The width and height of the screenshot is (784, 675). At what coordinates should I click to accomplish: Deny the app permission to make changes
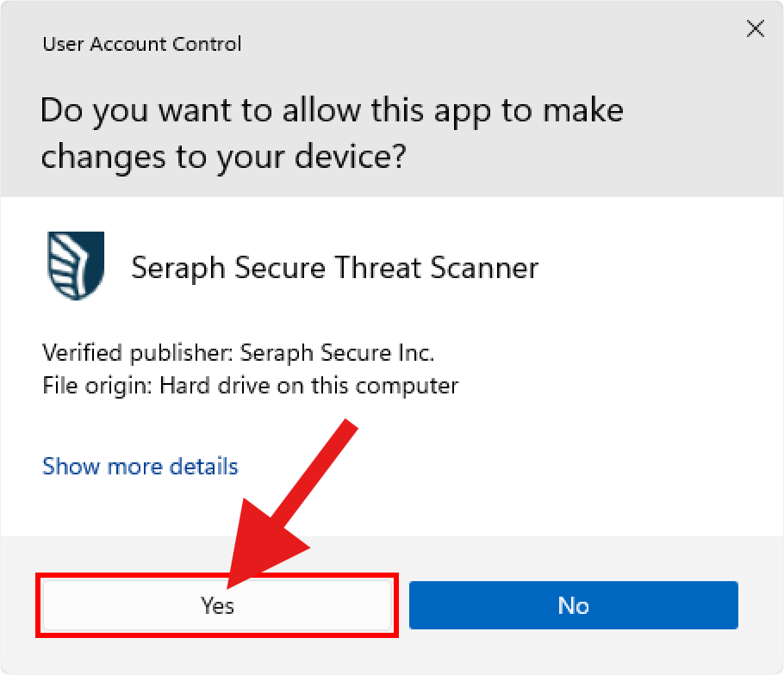(573, 606)
